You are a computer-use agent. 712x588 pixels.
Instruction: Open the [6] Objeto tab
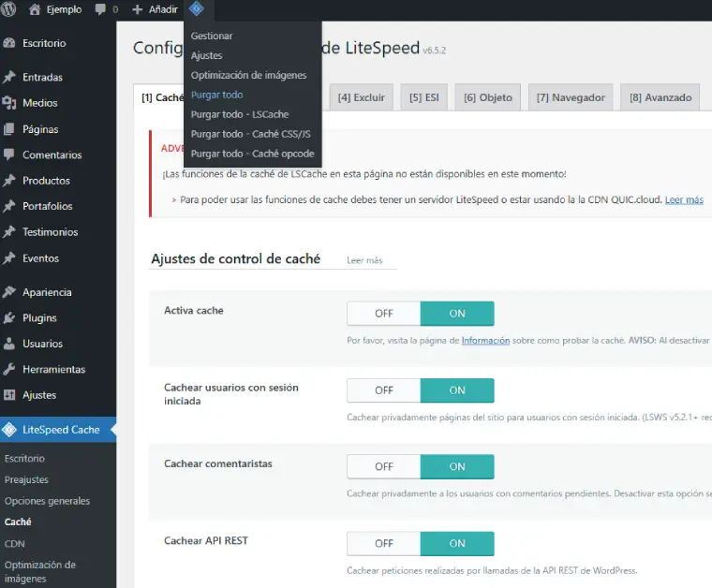click(488, 97)
